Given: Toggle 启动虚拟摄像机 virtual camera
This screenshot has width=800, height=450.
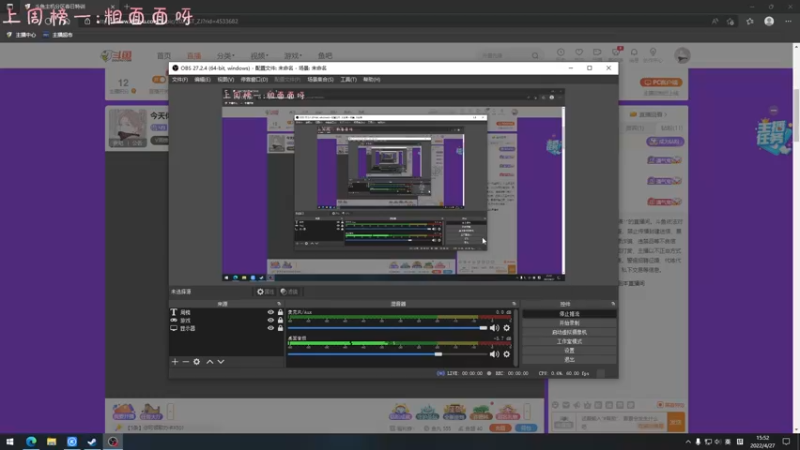Looking at the screenshot, I should point(569,332).
